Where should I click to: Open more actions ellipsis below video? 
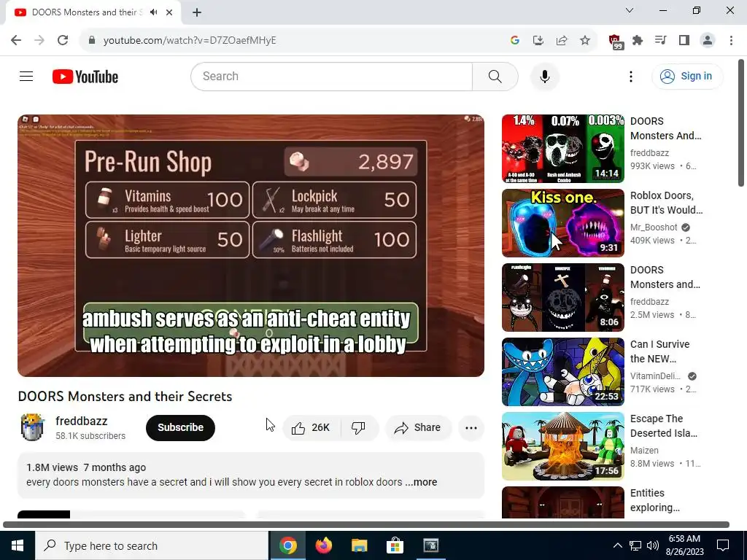coord(471,427)
